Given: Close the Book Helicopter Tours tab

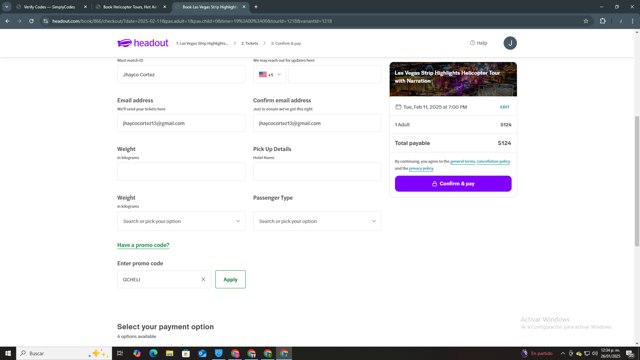Looking at the screenshot, I should click(164, 7).
